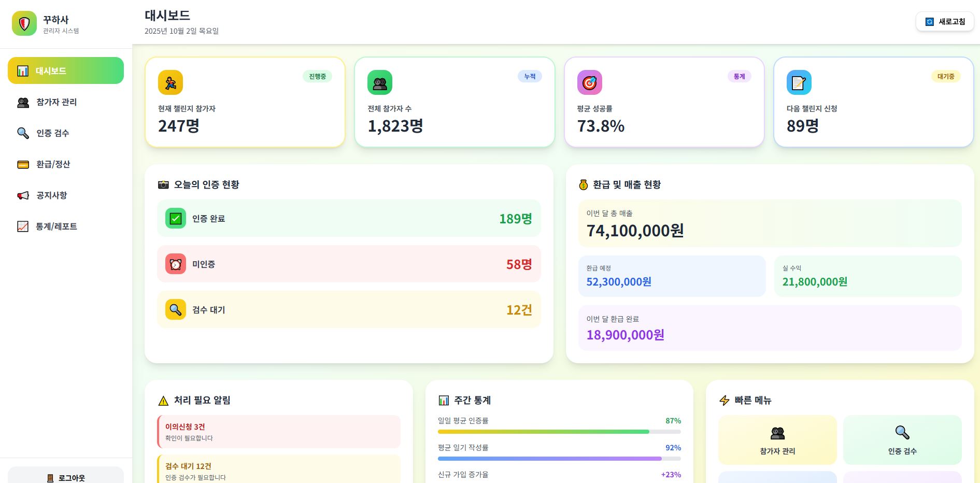Screen dimensions: 980x483
Task: Open the 참가자 관리 quick menu label
Action: point(778,451)
